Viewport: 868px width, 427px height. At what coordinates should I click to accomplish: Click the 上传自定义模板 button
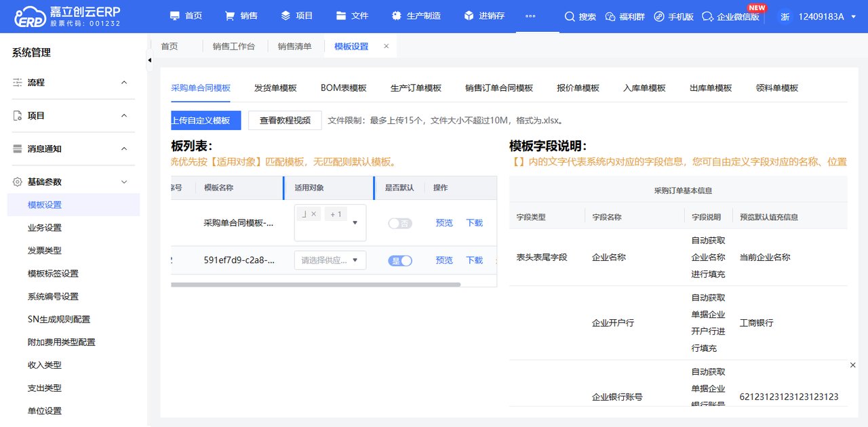pos(206,121)
